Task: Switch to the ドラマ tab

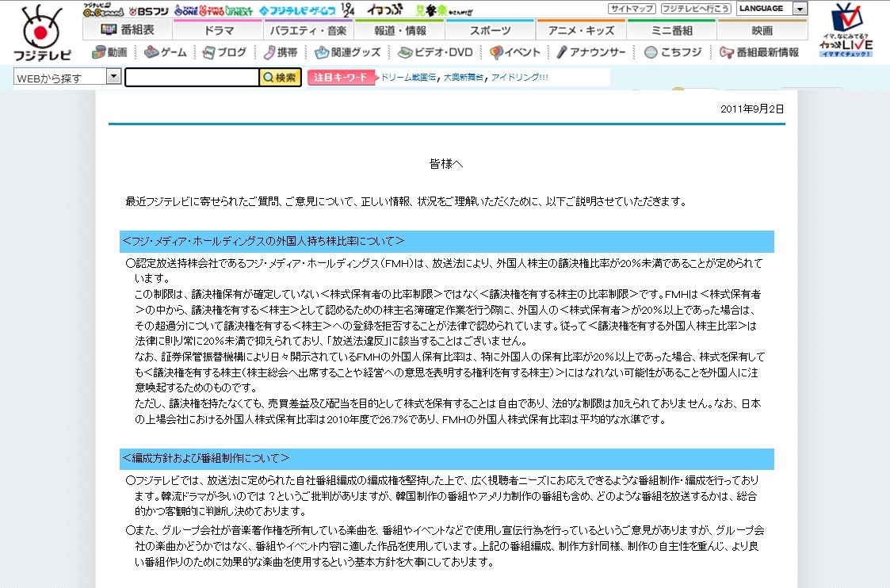Action: [x=218, y=29]
